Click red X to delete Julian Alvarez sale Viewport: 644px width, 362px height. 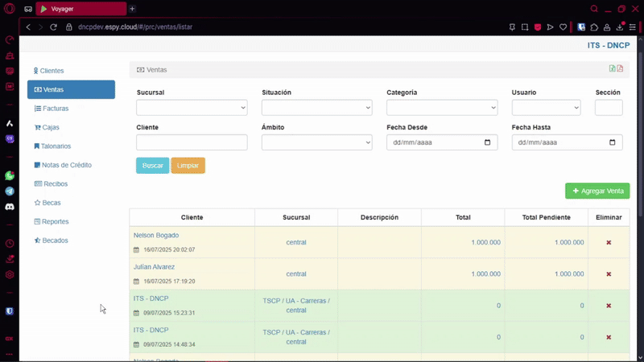tap(609, 274)
